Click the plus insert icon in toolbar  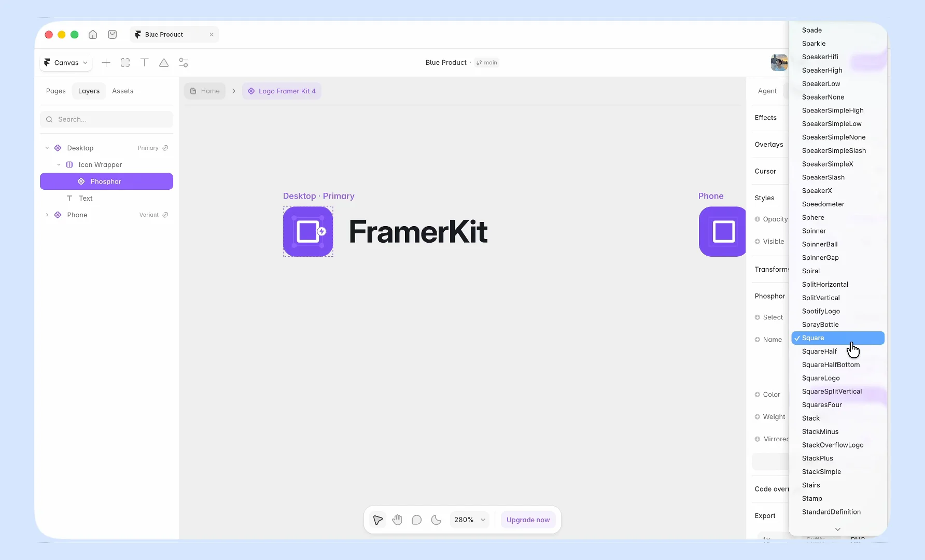(106, 63)
